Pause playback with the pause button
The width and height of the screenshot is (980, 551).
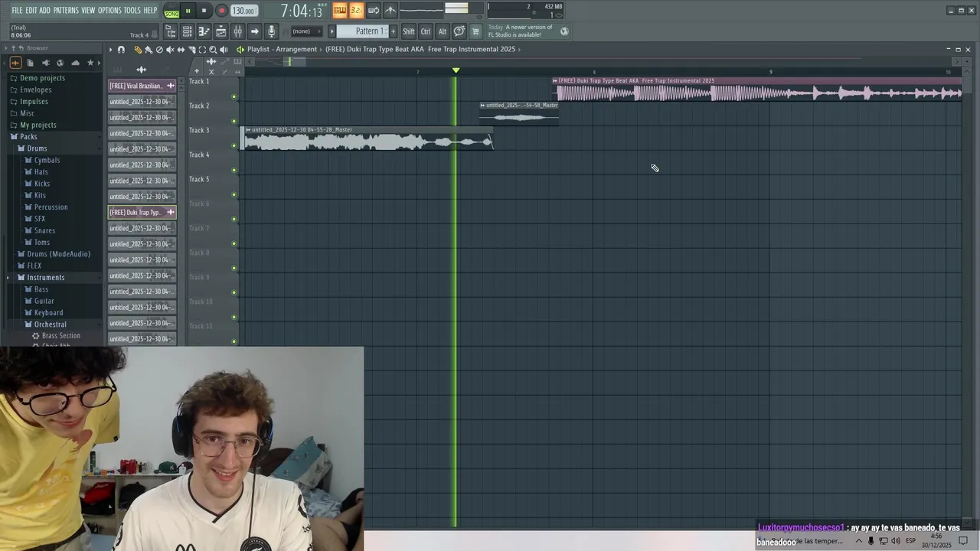coord(188,11)
